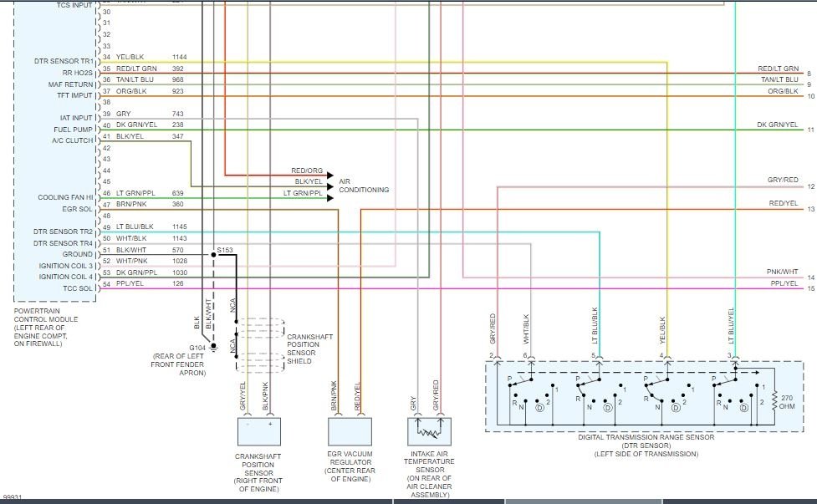Click the RIGHT FRONT OF ENGINE location text

pos(258,486)
